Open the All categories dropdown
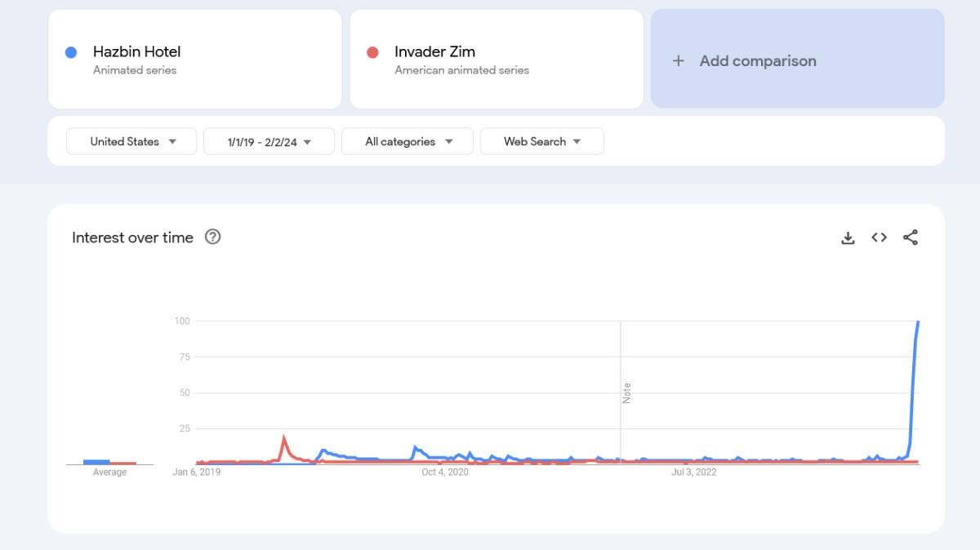This screenshot has height=550, width=980. pyautogui.click(x=407, y=141)
